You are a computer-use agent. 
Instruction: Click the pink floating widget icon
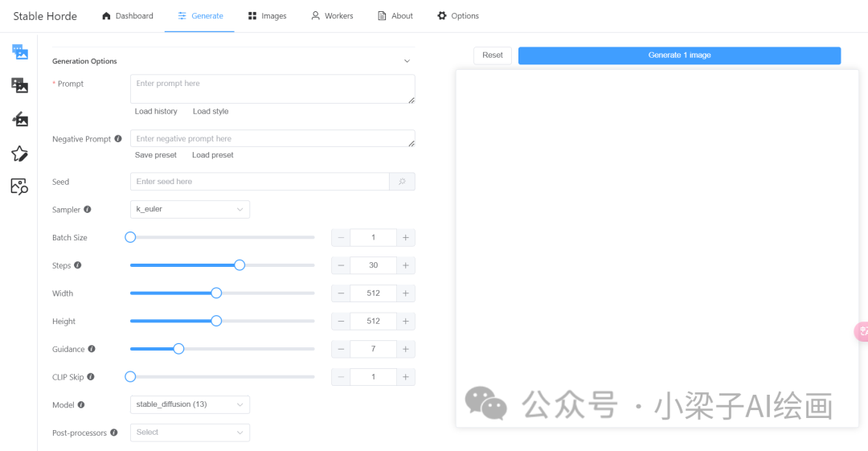point(862,331)
